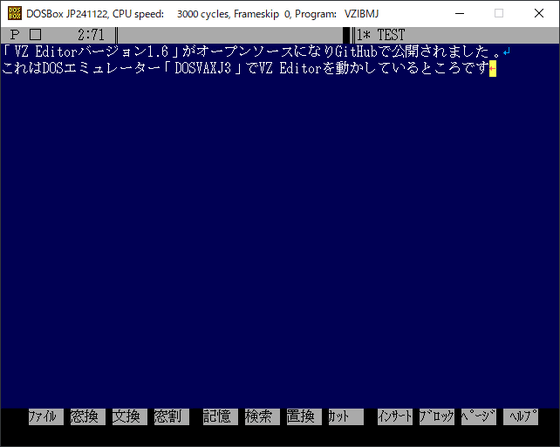Viewport: 560px width, 447px height.
Task: Click the square indicator next to P
Action: [x=35, y=35]
